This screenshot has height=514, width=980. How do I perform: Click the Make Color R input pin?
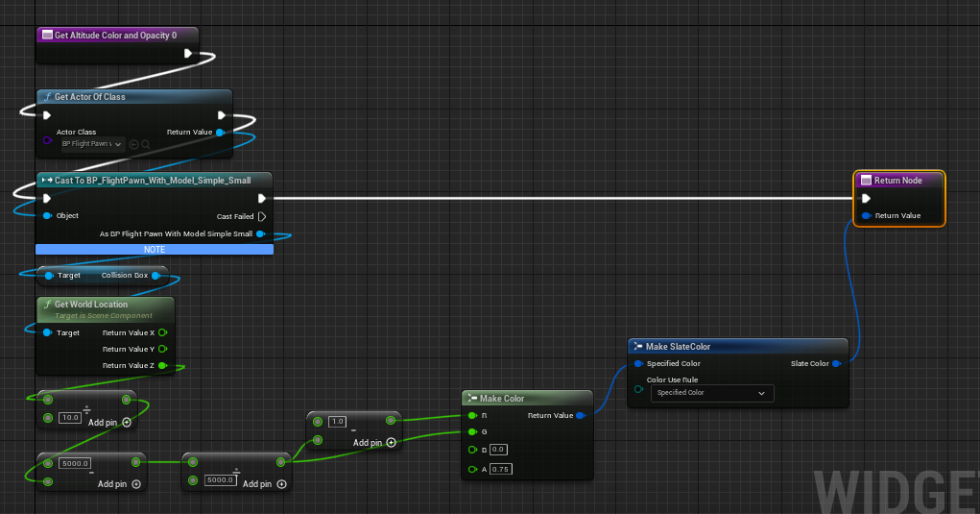pyautogui.click(x=472, y=415)
